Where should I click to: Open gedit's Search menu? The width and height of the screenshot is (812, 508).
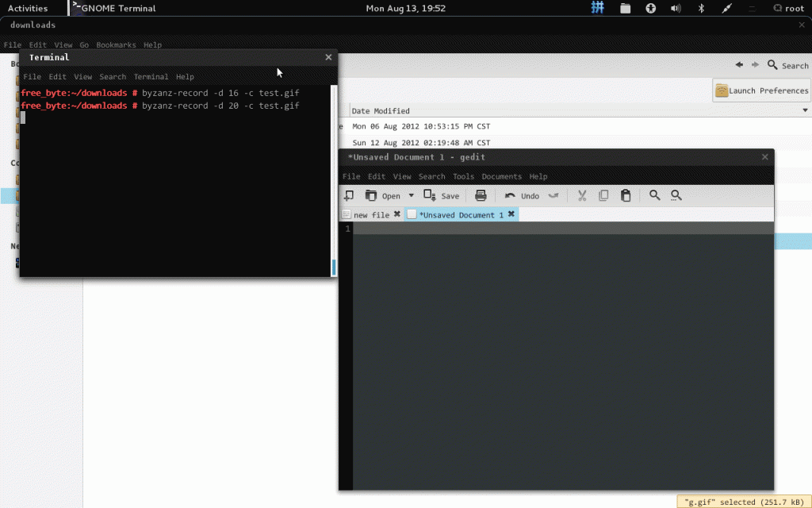coord(432,176)
